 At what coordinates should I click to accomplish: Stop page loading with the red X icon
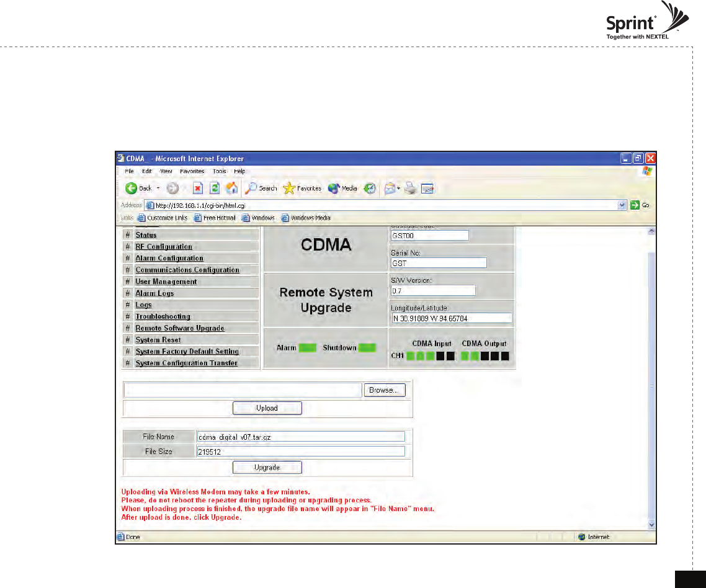click(198, 188)
